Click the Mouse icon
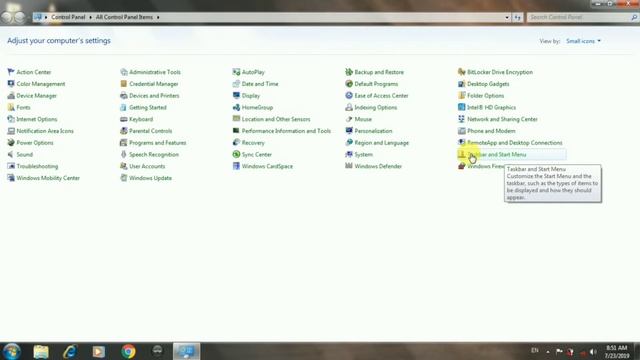640x360 pixels. (x=349, y=119)
